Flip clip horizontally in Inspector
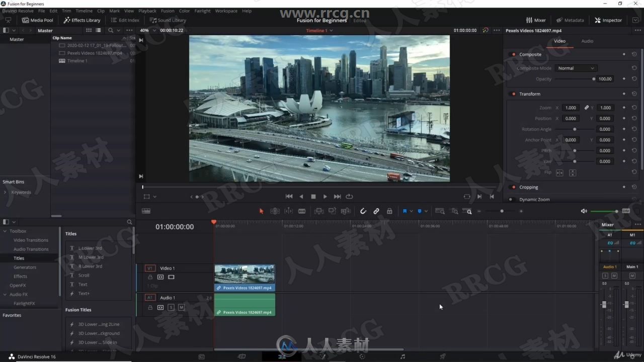This screenshot has width=644, height=362. click(x=559, y=172)
